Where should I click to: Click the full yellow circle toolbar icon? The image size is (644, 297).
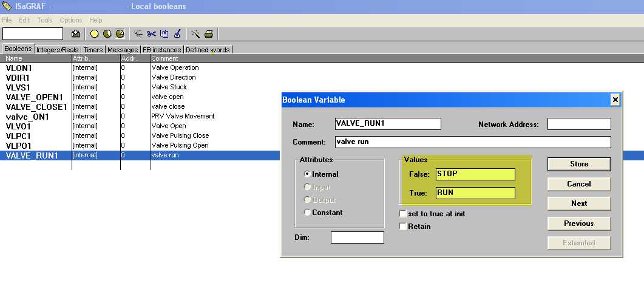(95, 33)
